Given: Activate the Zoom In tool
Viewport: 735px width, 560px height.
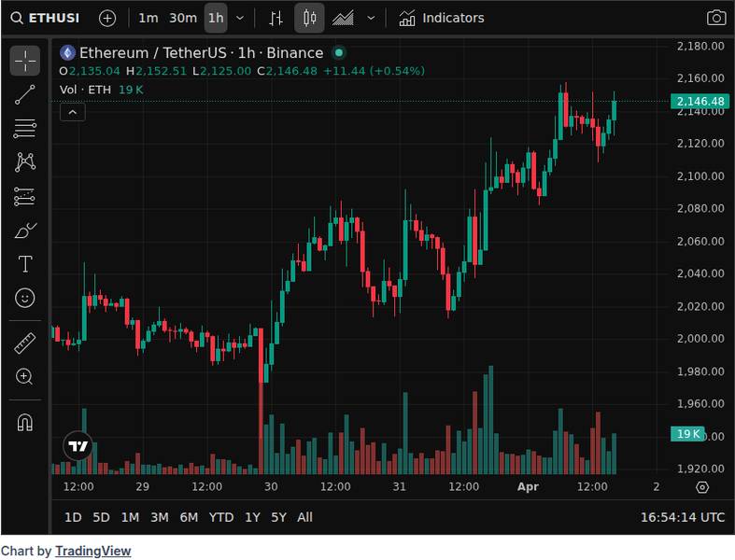Looking at the screenshot, I should pyautogui.click(x=25, y=377).
